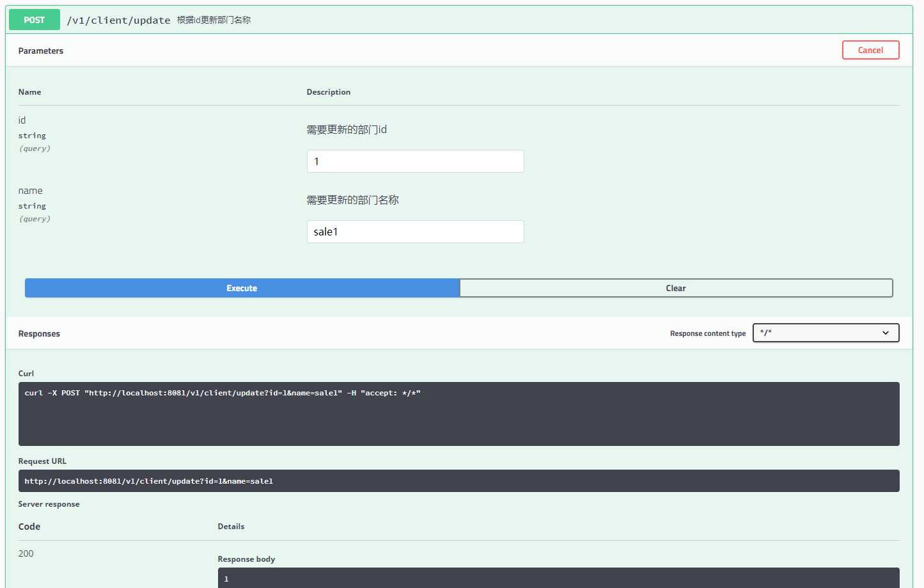
Task: Click the Response body code block
Action: (558, 578)
